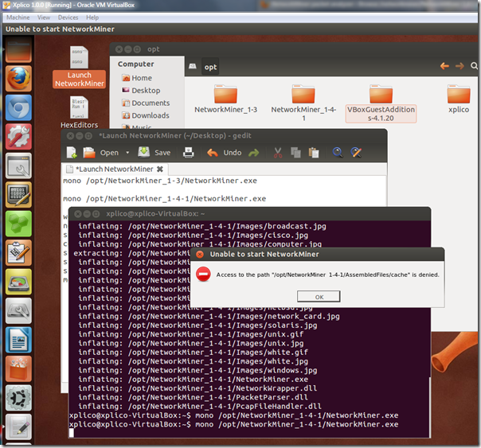Screen dimensions: 481x448
Task: Open the disk usage analyzer launcher icon
Action: (x=18, y=282)
